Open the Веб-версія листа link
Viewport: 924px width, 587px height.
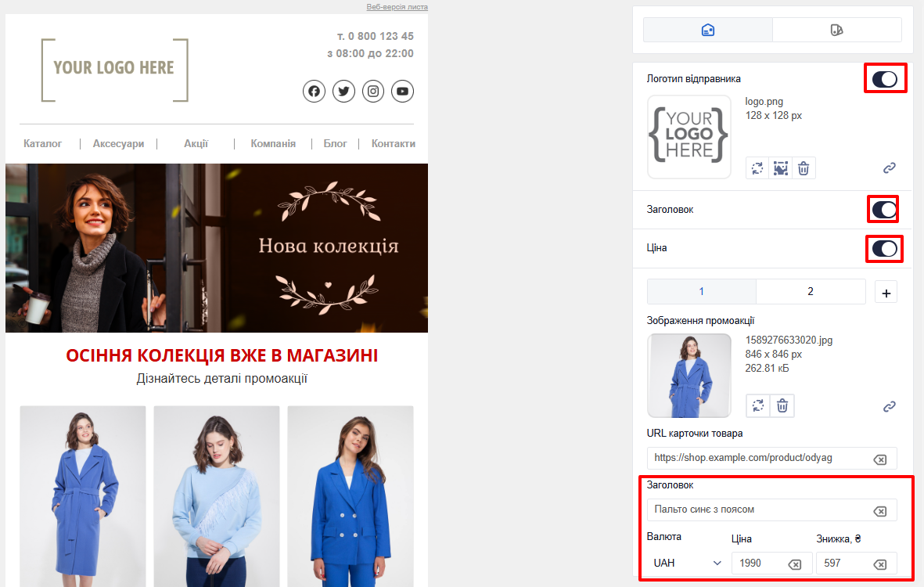pyautogui.click(x=397, y=7)
